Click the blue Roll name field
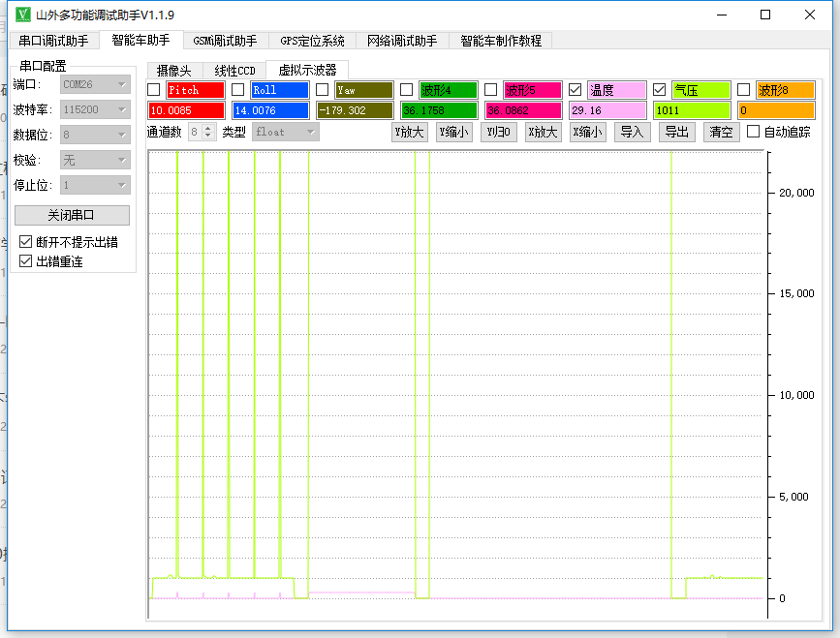Viewport: 840px width, 638px height. pyautogui.click(x=280, y=90)
